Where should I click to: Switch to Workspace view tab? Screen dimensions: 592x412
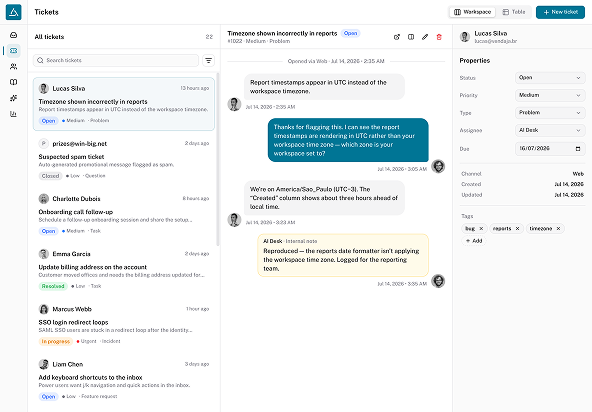click(472, 12)
